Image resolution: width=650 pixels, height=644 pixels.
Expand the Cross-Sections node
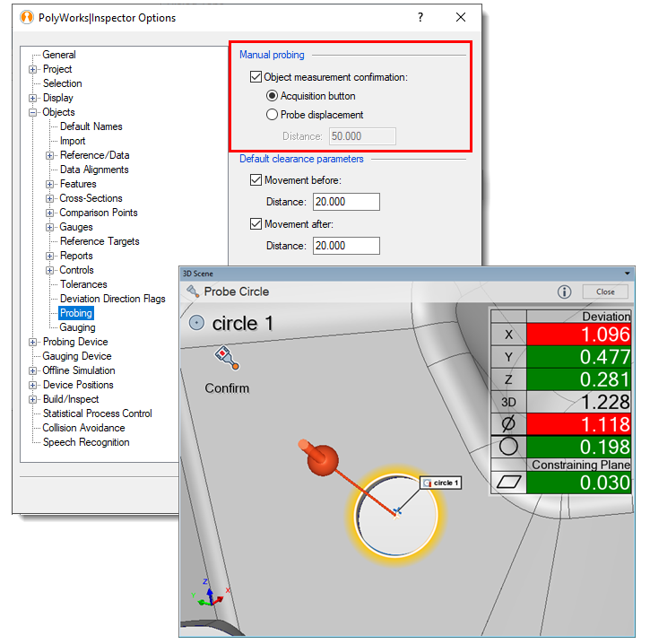(49, 198)
